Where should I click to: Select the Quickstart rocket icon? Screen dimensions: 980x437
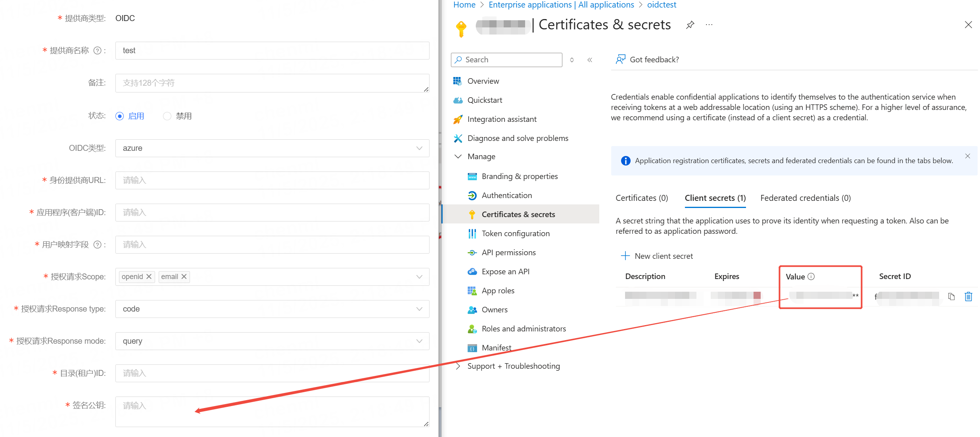457,100
